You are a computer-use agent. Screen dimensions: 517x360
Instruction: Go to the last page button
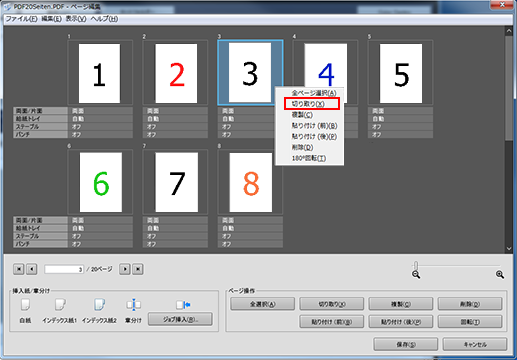coord(138,269)
